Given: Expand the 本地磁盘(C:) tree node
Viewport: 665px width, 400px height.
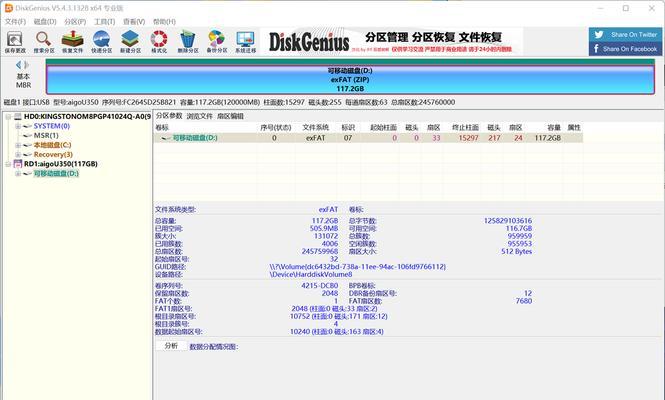Looking at the screenshot, I should [x=18, y=145].
